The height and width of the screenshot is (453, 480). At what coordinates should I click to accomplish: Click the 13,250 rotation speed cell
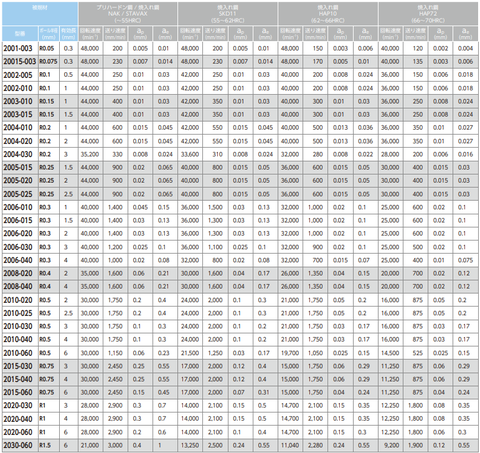[191, 445]
